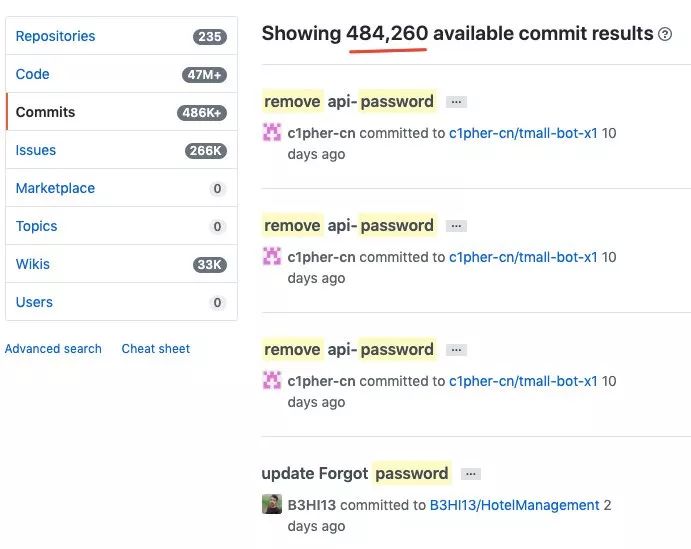Open B3HI13/HotelManagement repository link

514,505
